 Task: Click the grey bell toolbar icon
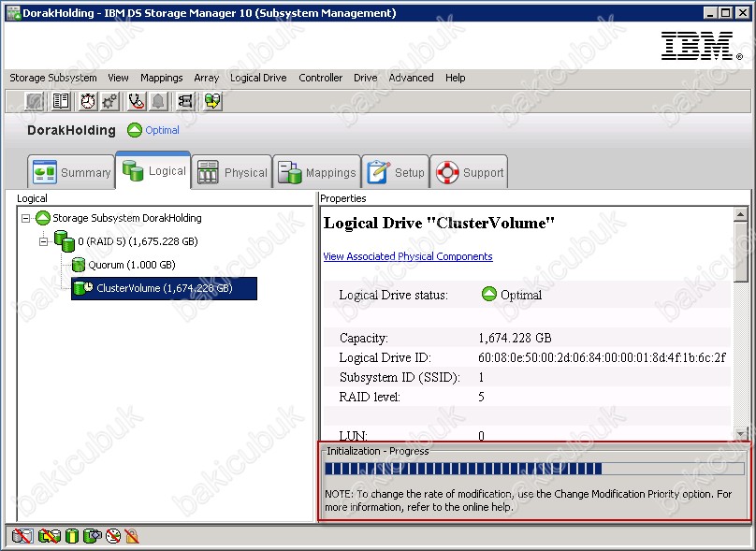[x=158, y=101]
